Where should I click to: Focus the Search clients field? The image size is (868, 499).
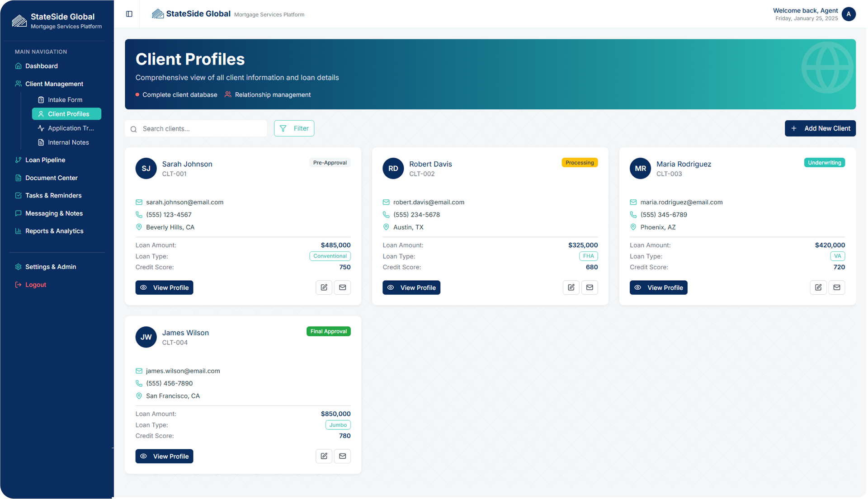coord(201,129)
